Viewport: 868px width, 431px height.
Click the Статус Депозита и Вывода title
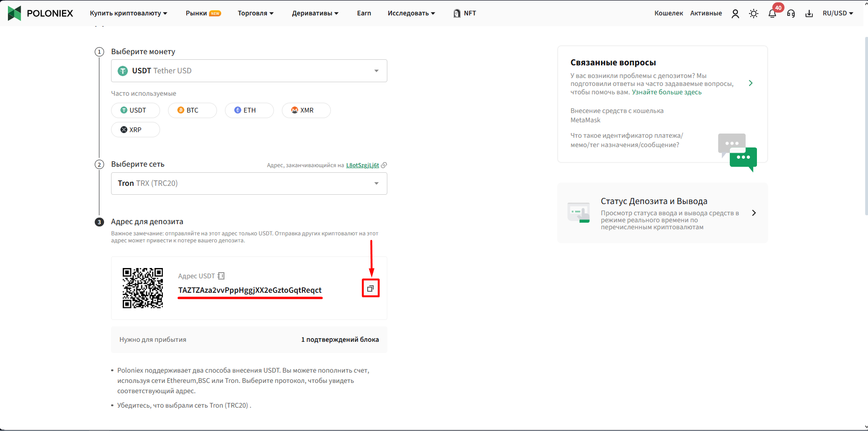654,201
